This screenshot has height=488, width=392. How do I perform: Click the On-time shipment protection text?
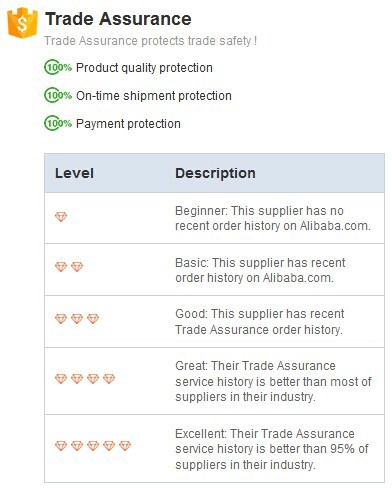154,96
